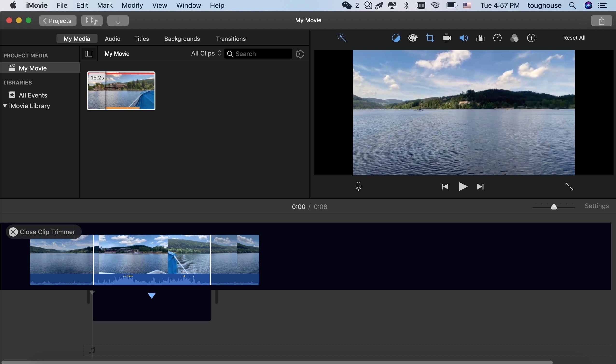Click the Color Balance tool icon
The height and width of the screenshot is (364, 616).
point(395,38)
